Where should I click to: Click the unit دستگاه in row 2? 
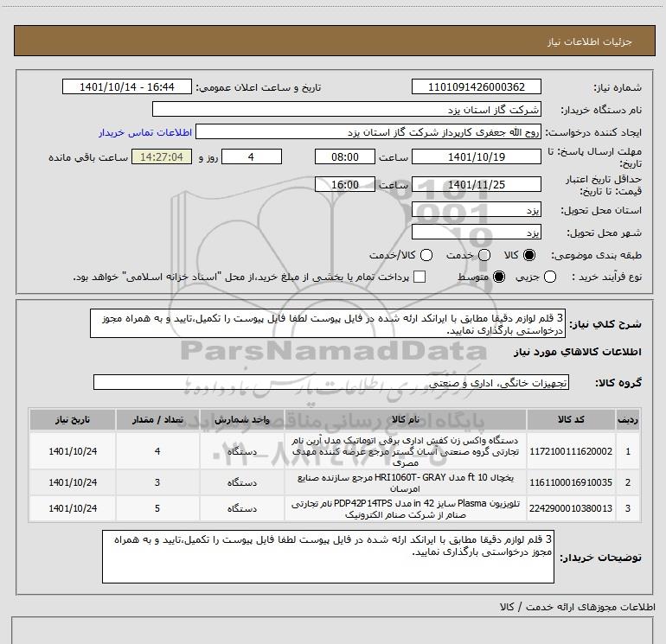click(241, 482)
